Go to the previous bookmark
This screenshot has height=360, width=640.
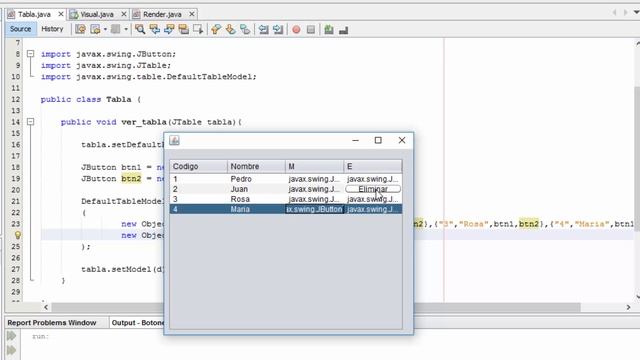point(216,29)
